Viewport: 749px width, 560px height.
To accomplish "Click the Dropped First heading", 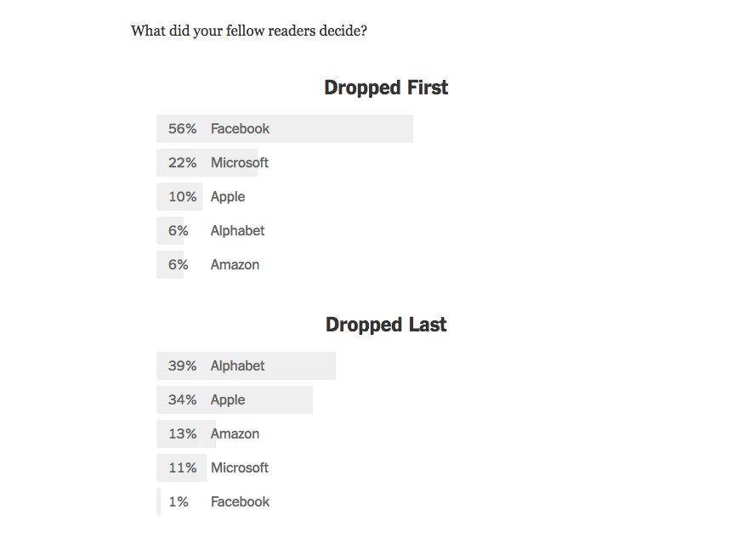I will click(x=386, y=88).
